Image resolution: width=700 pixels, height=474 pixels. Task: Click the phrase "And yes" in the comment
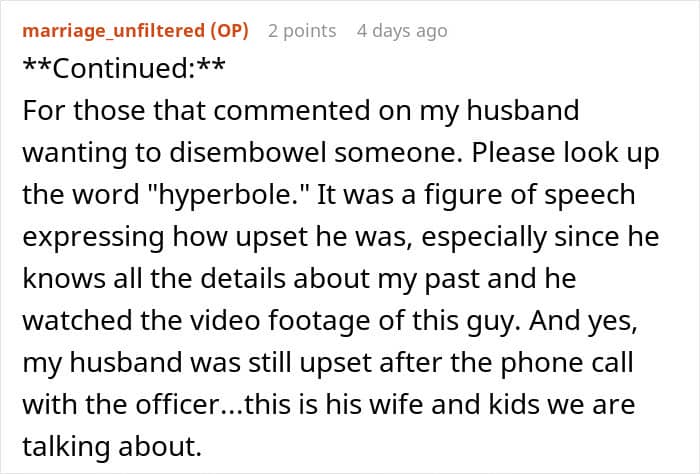click(x=601, y=318)
